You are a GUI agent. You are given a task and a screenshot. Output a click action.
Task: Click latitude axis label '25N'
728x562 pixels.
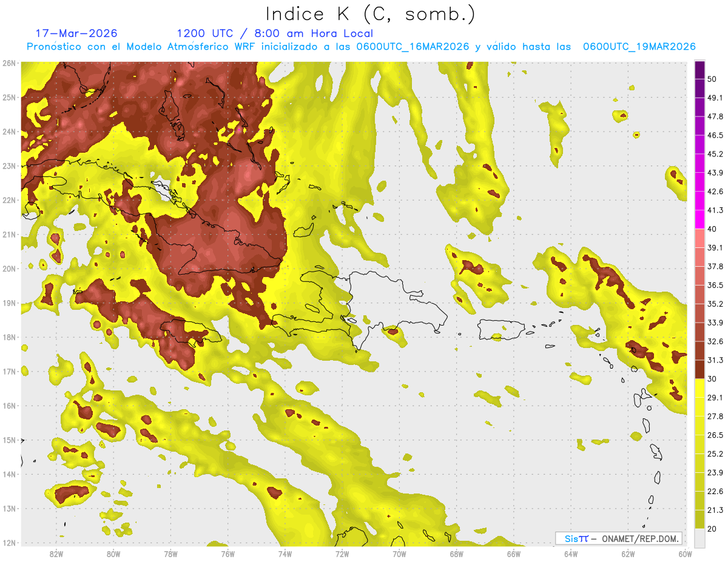(10, 97)
